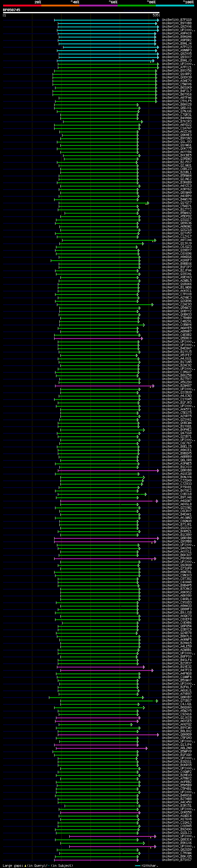
Task: Select the UniRef100_B8ELI5 label
Action: click(x=177, y=447)
